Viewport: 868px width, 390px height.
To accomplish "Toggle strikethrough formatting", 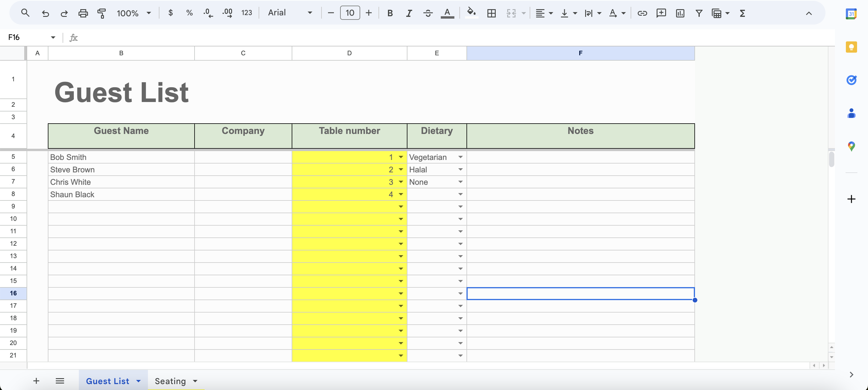I will click(x=428, y=13).
